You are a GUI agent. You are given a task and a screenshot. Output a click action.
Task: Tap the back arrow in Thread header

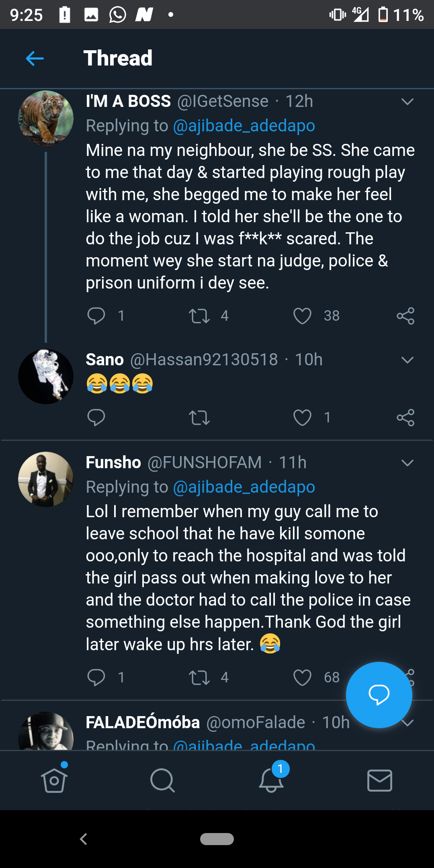coord(35,59)
